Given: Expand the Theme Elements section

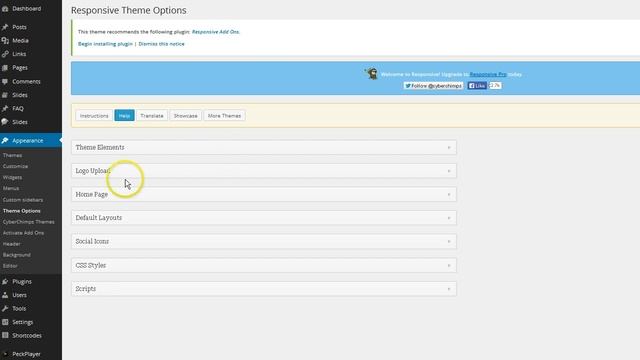Looking at the screenshot, I should pos(264,147).
